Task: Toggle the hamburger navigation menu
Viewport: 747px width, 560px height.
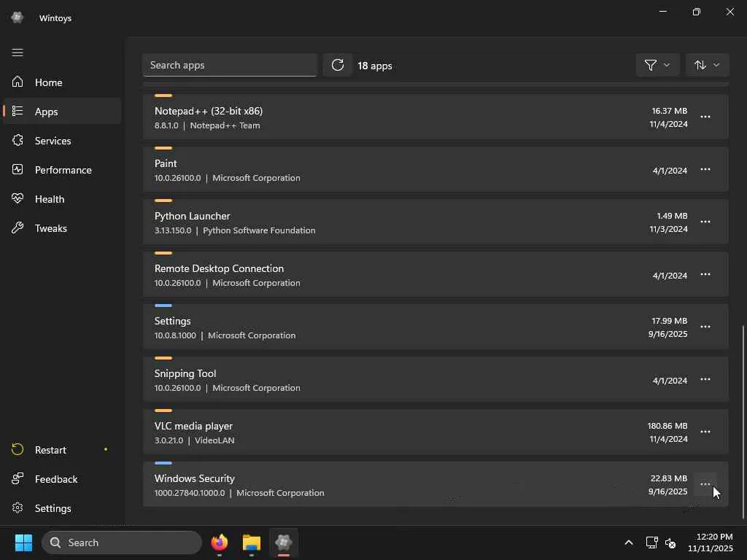Action: 18,52
